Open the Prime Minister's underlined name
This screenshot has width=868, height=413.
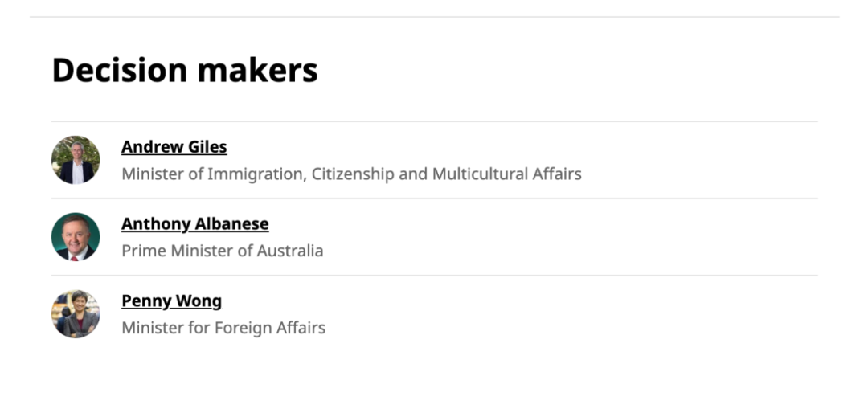(194, 224)
